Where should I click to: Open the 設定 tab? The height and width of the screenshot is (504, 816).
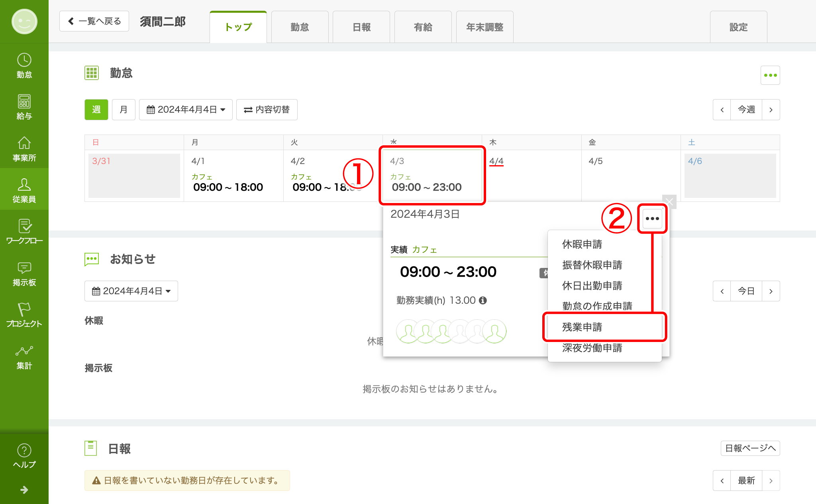(738, 27)
